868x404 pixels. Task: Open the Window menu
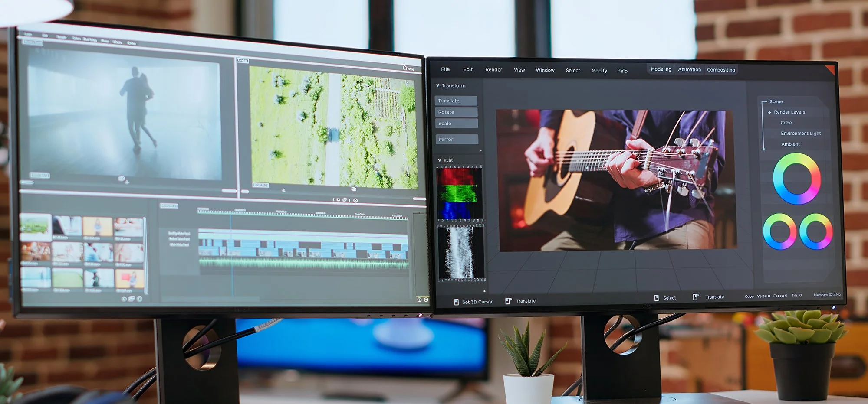(x=545, y=70)
